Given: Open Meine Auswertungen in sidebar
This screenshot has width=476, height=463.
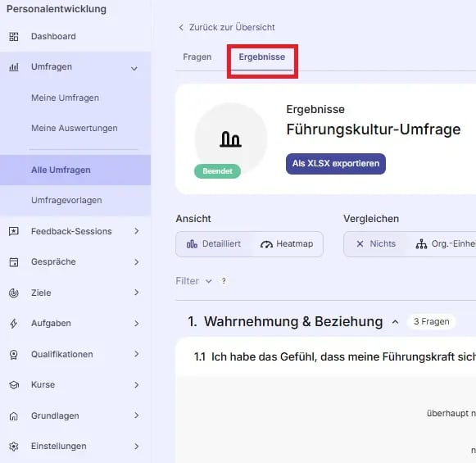Looking at the screenshot, I should tap(75, 129).
